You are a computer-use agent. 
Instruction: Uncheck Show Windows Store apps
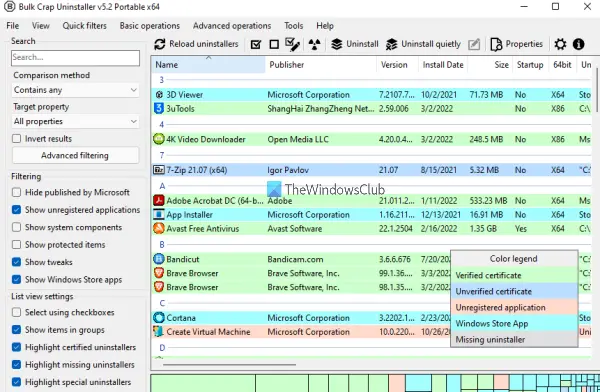16,279
